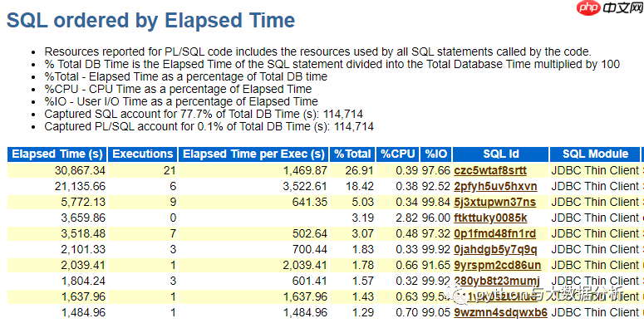Viewport: 644px width, 323px height.
Task: Click the %CPU column header
Action: coord(397,154)
